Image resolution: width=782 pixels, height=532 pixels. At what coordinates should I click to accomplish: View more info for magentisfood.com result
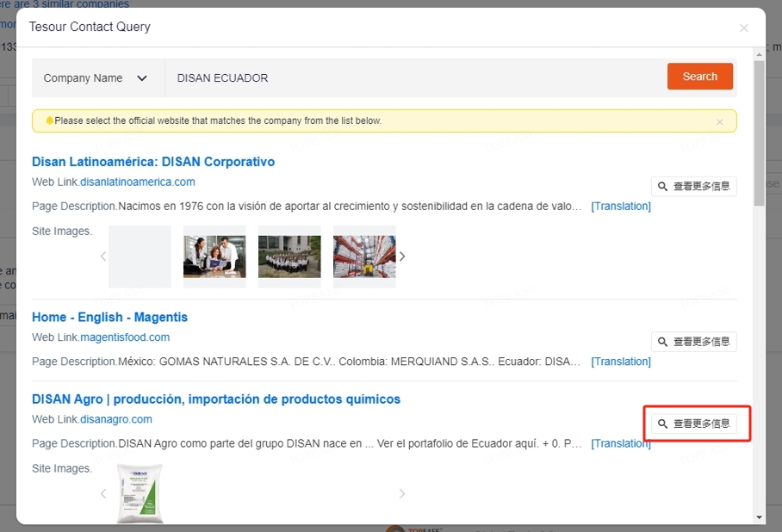click(x=694, y=342)
